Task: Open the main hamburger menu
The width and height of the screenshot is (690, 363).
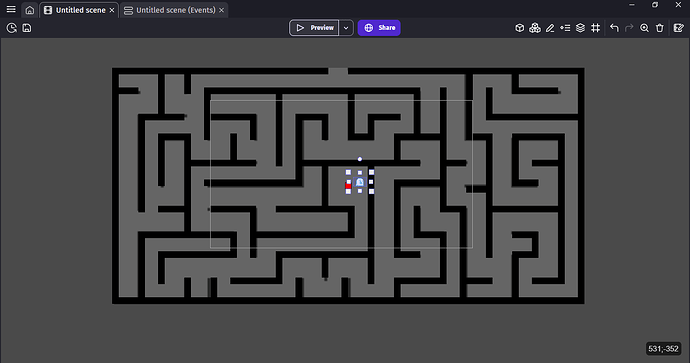Action: tap(11, 9)
